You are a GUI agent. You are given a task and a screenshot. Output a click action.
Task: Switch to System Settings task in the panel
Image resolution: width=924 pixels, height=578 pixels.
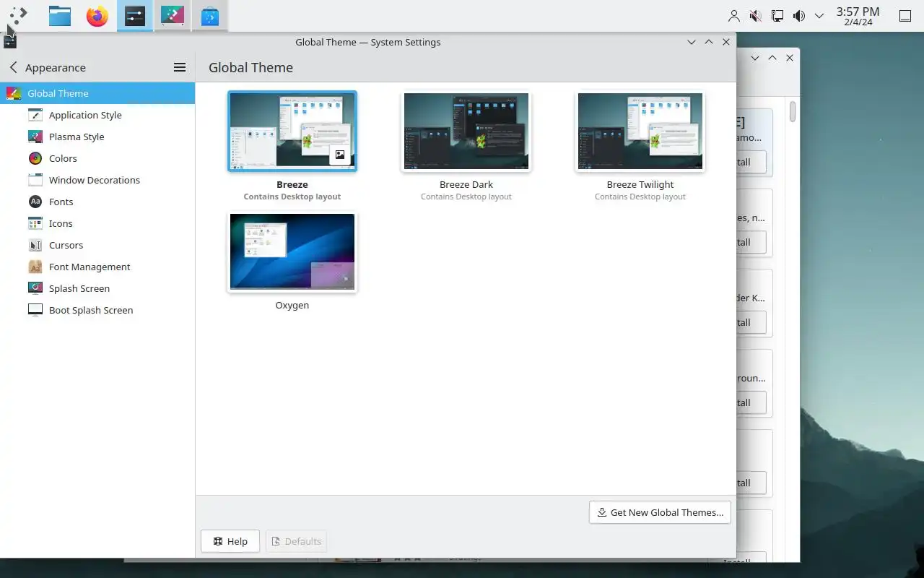coord(135,15)
